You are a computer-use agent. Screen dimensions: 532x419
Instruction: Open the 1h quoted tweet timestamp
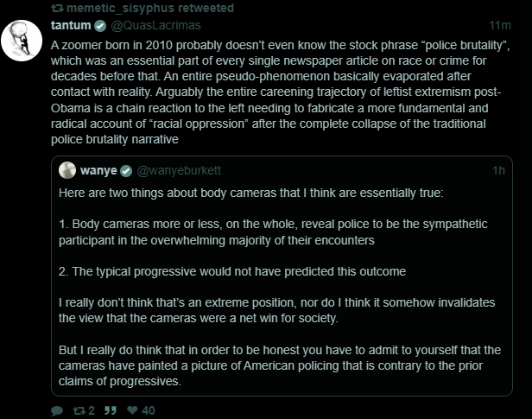point(499,170)
